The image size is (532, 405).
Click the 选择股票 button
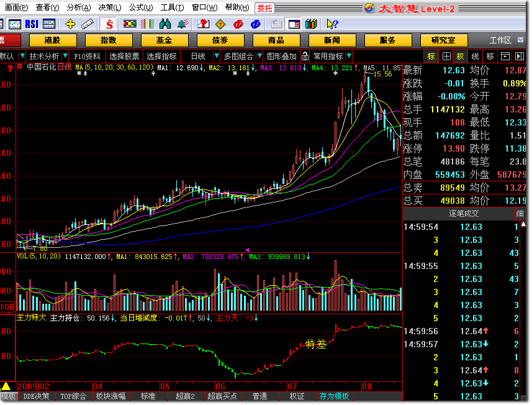tap(125, 56)
